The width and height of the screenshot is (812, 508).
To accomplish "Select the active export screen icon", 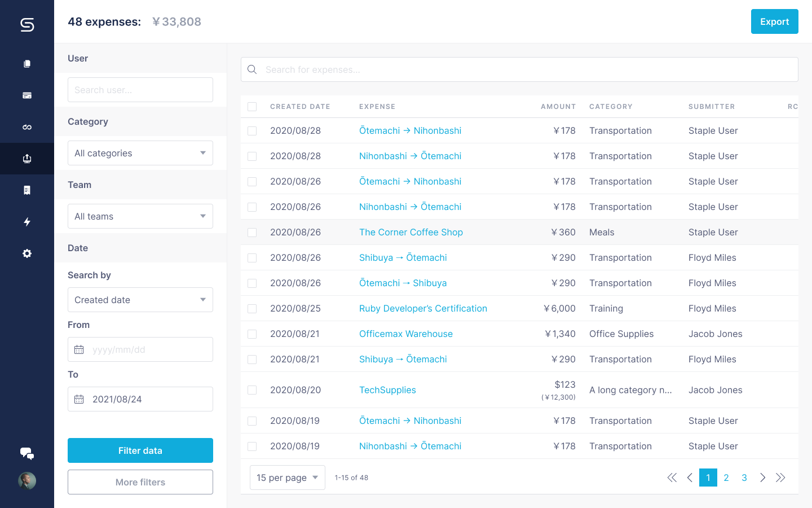I will coord(27,158).
